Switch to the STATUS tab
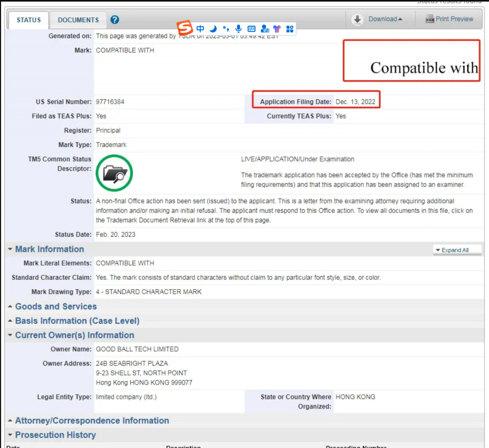 pos(29,20)
